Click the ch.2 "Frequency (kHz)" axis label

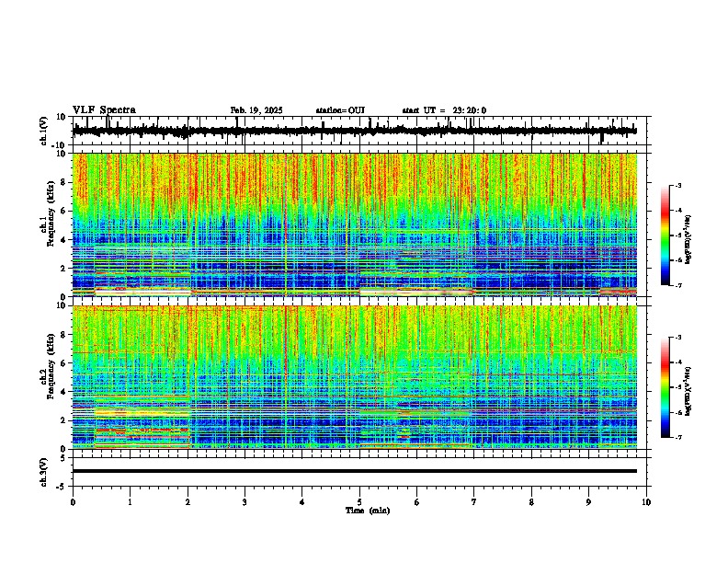pos(50,366)
